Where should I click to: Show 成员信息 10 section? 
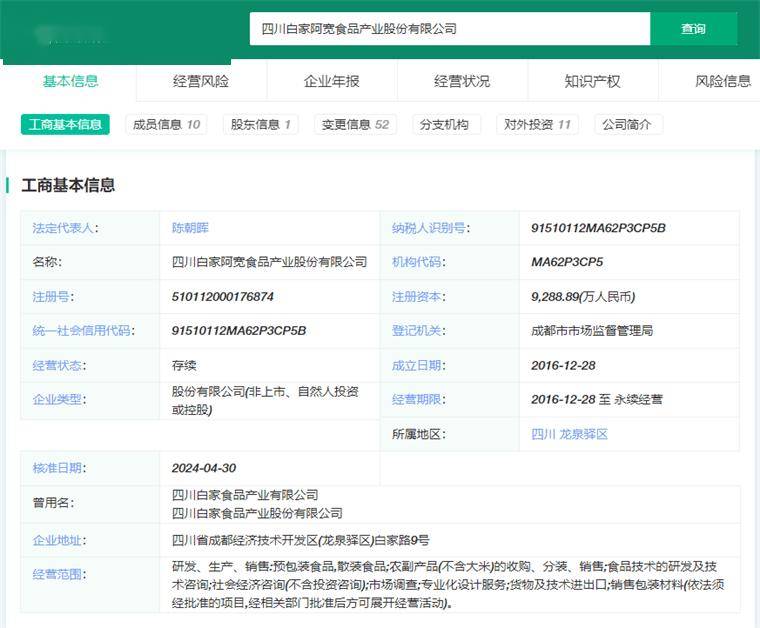tap(166, 125)
